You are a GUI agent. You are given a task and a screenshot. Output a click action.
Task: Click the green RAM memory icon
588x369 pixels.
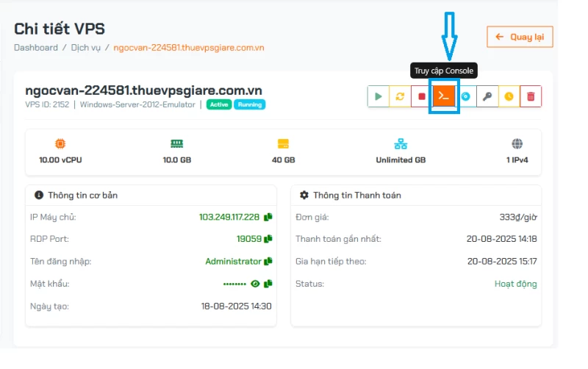176,143
